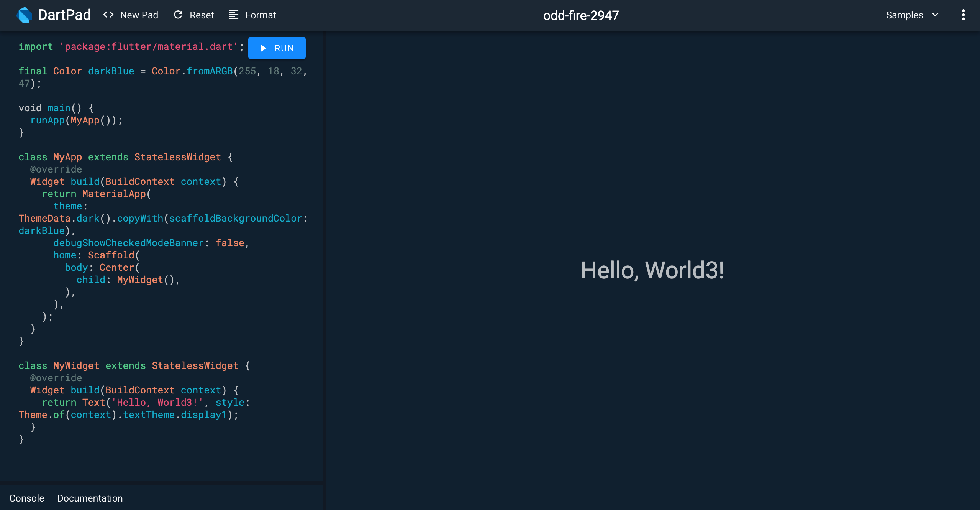Expand the overflow options menu
This screenshot has height=510, width=980.
click(964, 15)
